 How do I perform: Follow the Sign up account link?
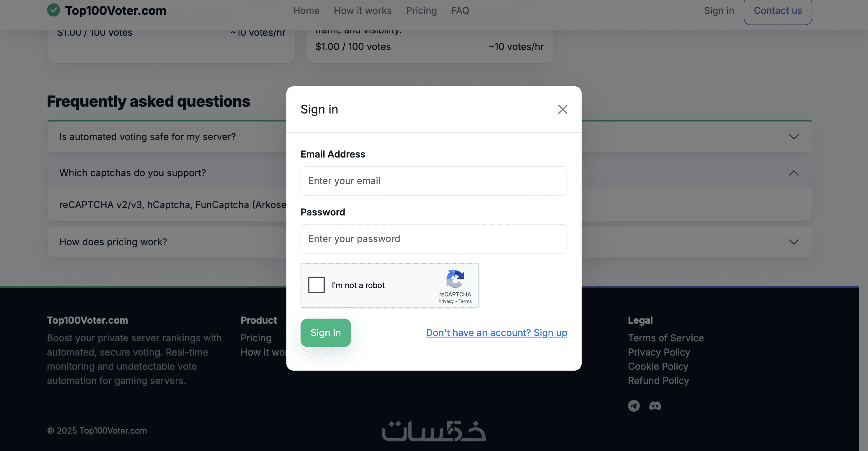click(496, 332)
